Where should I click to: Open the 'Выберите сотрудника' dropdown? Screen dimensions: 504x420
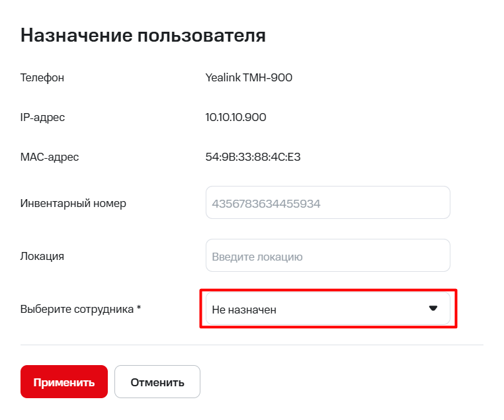click(327, 309)
